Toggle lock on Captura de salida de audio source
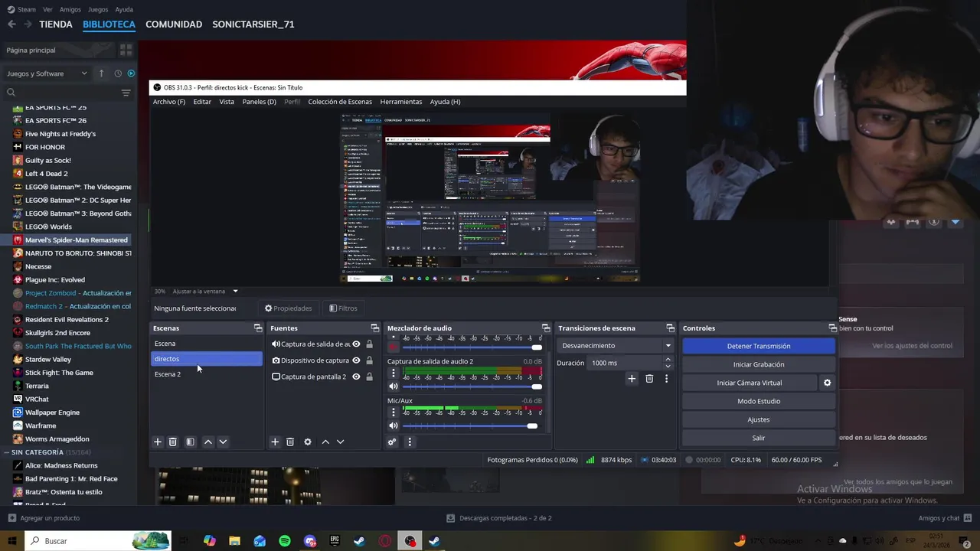Viewport: 980px width, 551px height. (369, 344)
